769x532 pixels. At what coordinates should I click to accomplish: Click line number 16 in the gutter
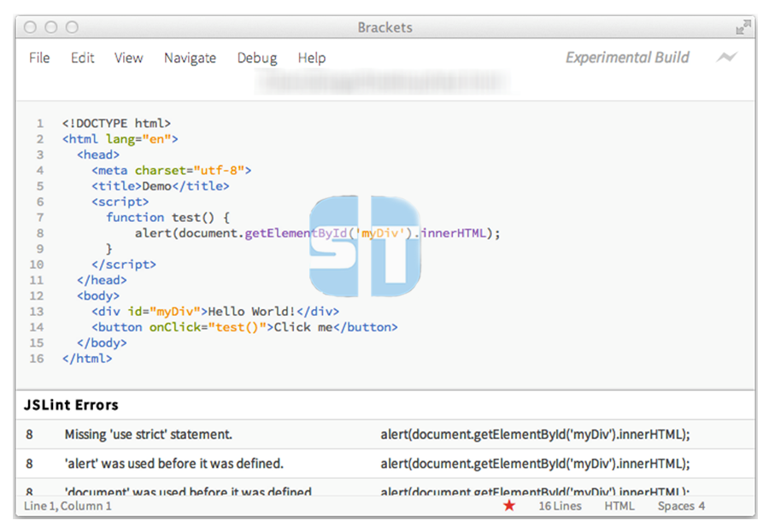[x=36, y=359]
